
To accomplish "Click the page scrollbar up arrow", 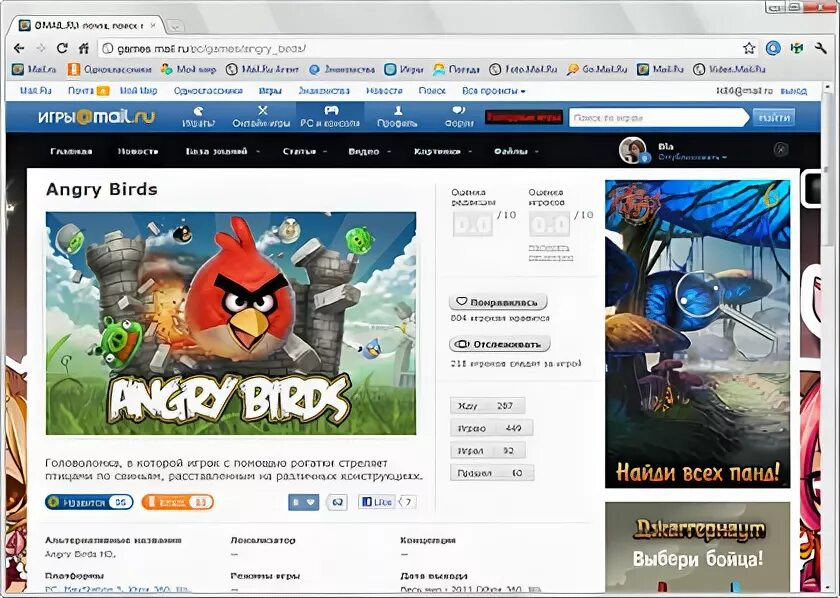I will coord(828,86).
